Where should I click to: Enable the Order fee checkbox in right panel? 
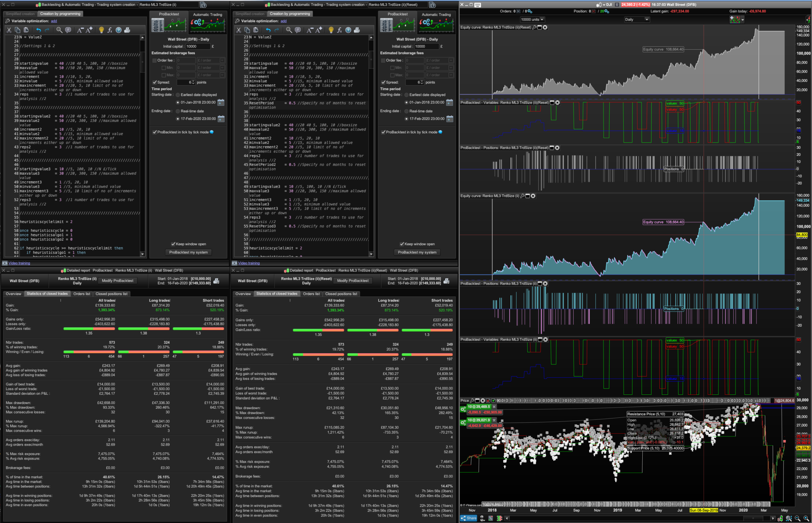pos(383,60)
